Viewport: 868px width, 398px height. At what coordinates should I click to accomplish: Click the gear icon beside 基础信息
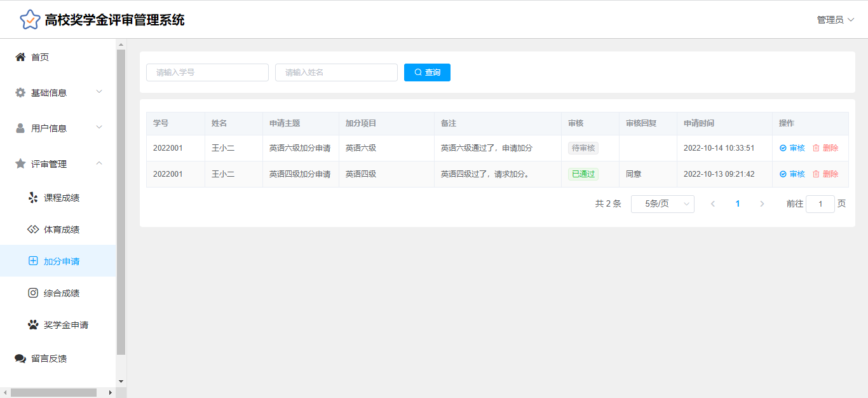pyautogui.click(x=20, y=93)
